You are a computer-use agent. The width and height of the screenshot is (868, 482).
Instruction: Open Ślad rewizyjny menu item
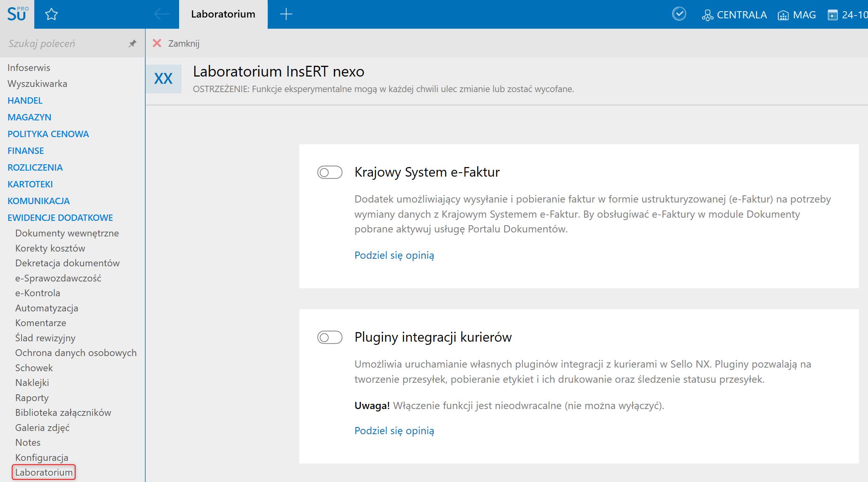pyautogui.click(x=45, y=338)
